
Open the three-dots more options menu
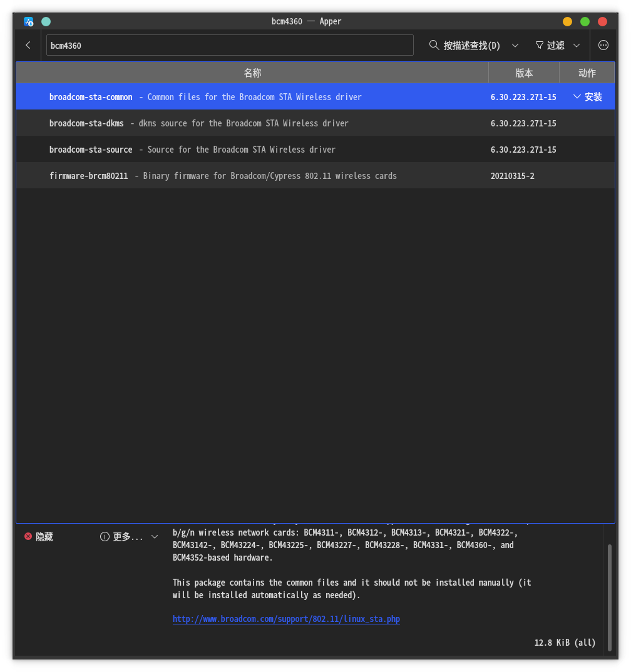click(x=603, y=45)
